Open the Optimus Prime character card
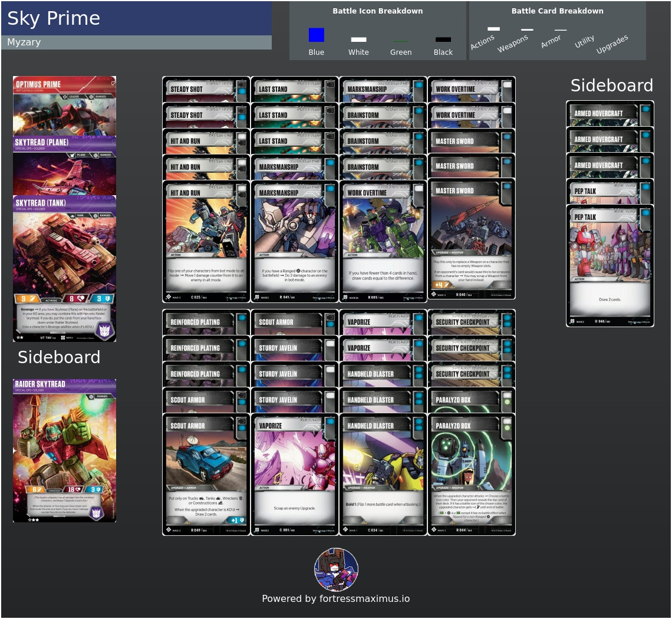The image size is (672, 619). (64, 106)
